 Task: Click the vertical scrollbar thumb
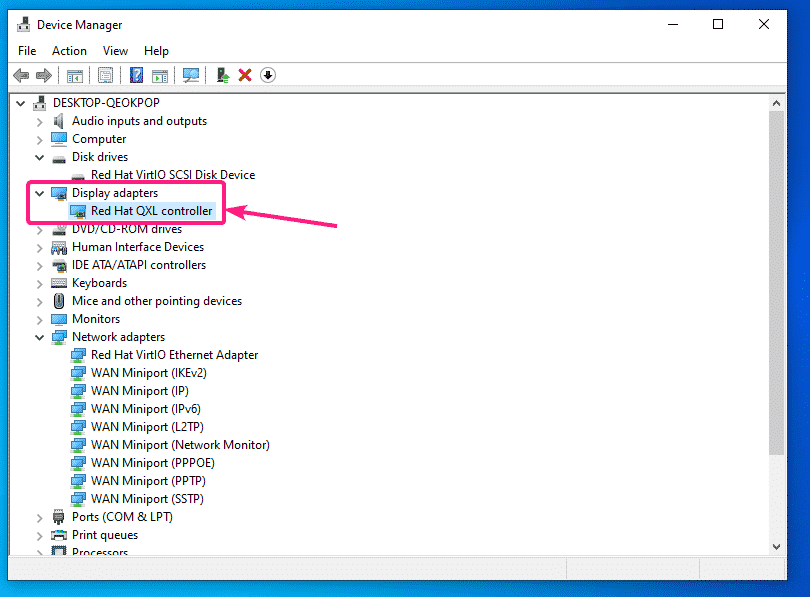pos(776,283)
